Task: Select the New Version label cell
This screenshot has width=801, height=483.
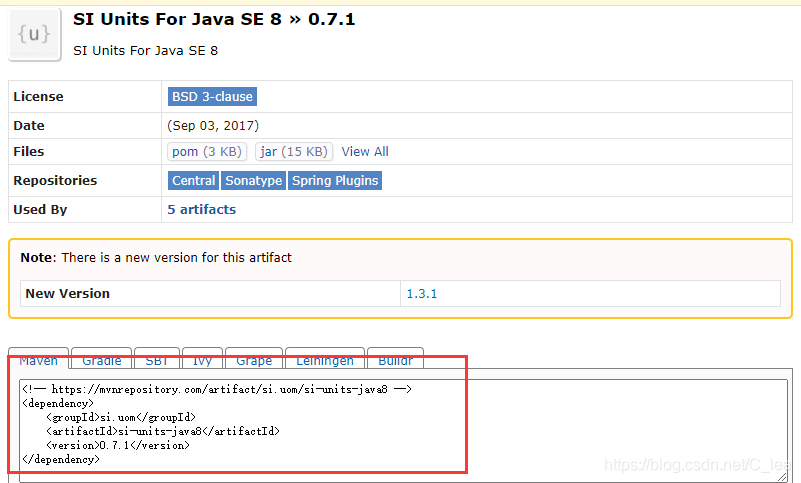Action: [x=210, y=294]
